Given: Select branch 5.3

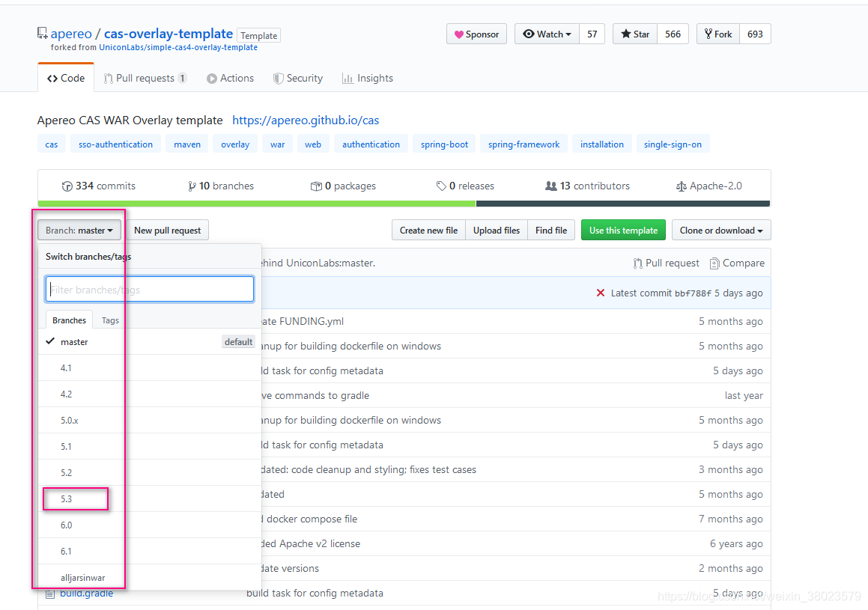Looking at the screenshot, I should 150,498.
